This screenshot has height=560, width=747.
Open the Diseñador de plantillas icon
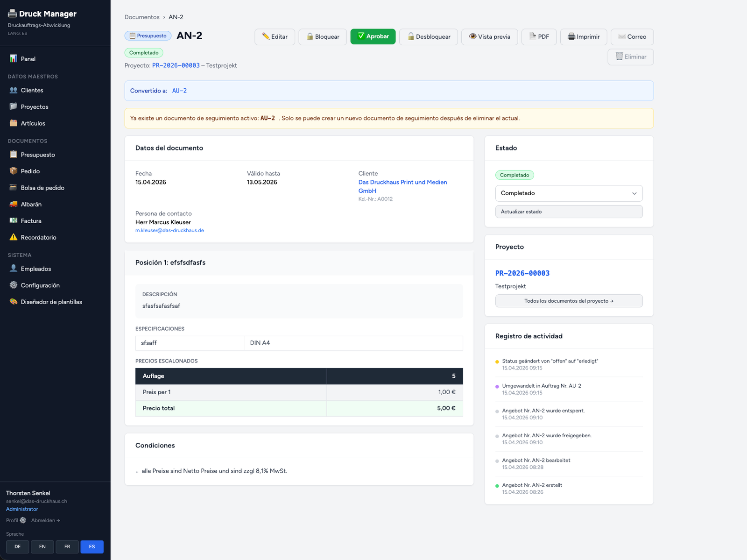[x=13, y=302]
